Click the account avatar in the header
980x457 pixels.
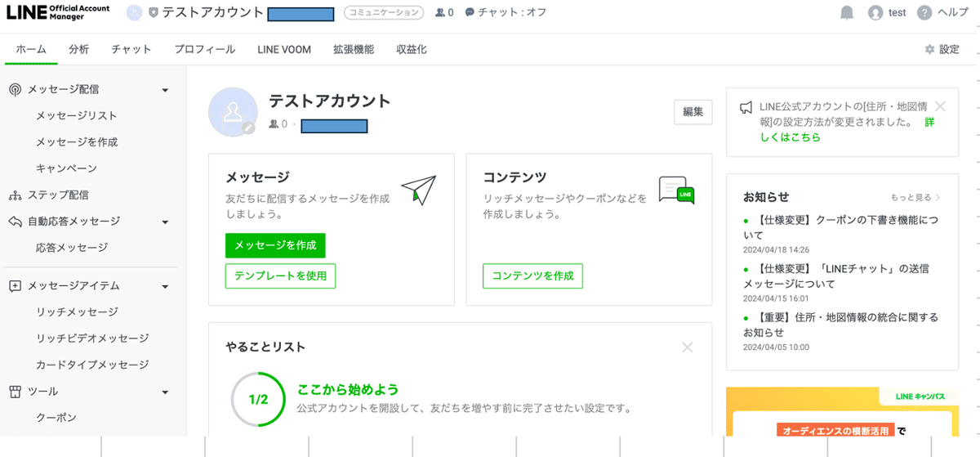(x=134, y=12)
